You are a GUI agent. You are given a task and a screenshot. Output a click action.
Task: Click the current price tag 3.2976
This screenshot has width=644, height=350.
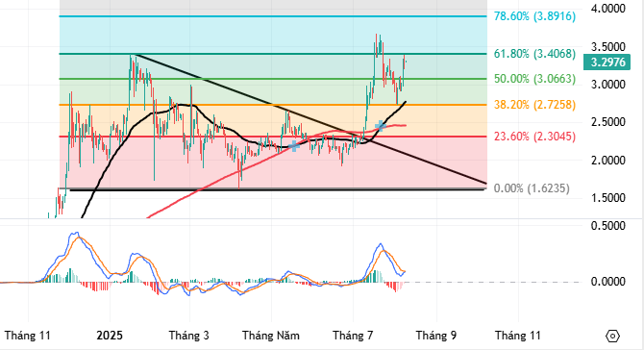tap(607, 62)
